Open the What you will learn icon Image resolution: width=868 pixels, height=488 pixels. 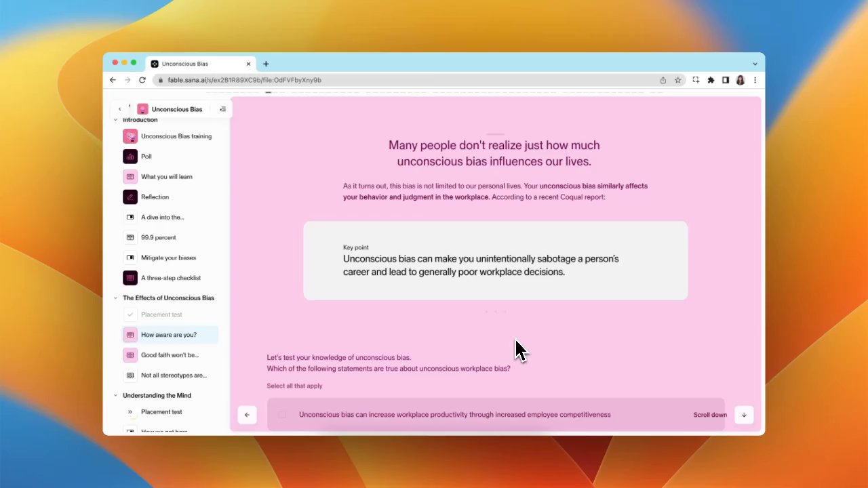coord(130,177)
